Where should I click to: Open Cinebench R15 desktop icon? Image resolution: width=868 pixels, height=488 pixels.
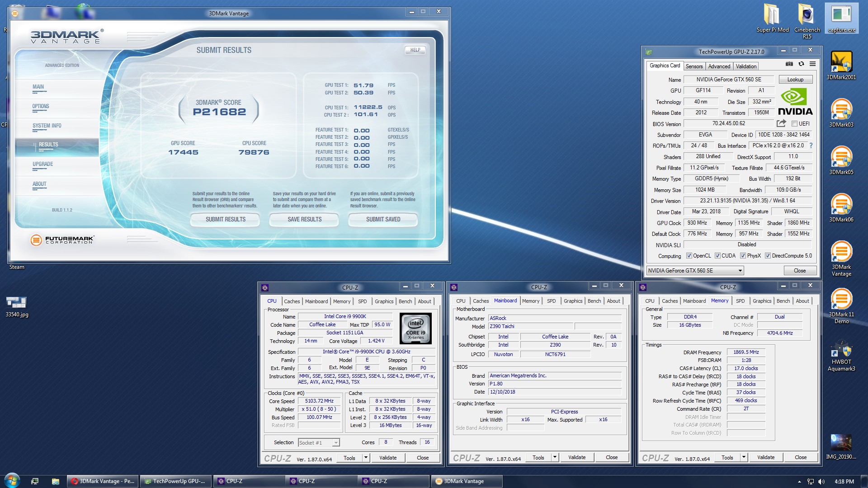(807, 21)
